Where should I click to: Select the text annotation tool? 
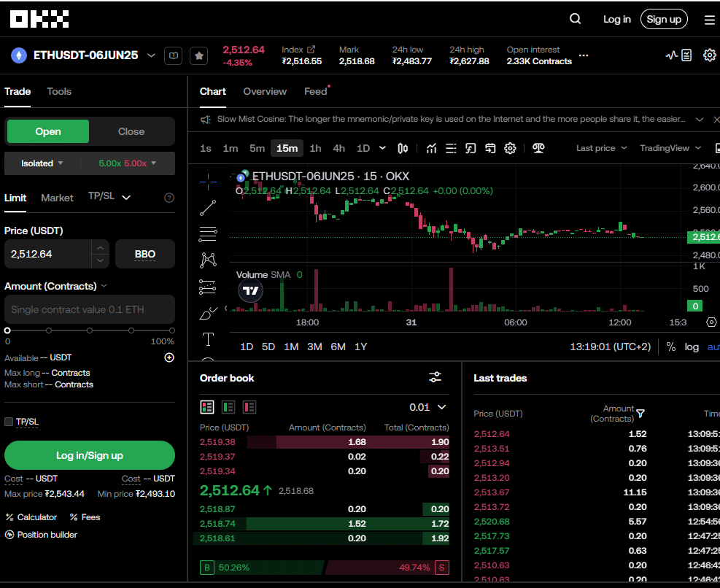tap(208, 339)
